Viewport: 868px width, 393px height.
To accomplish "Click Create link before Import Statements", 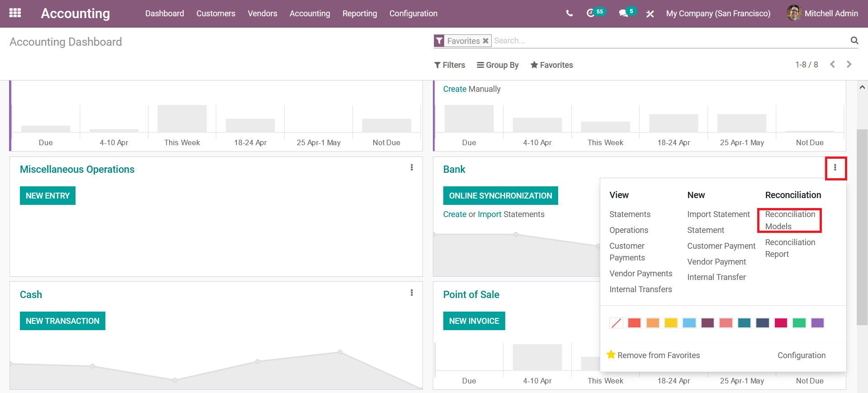I will pos(455,214).
